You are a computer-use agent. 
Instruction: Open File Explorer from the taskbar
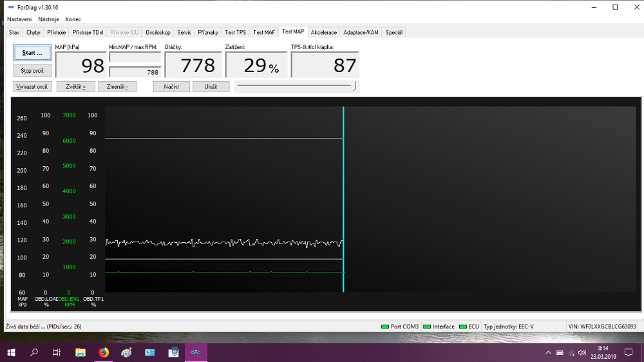80,352
